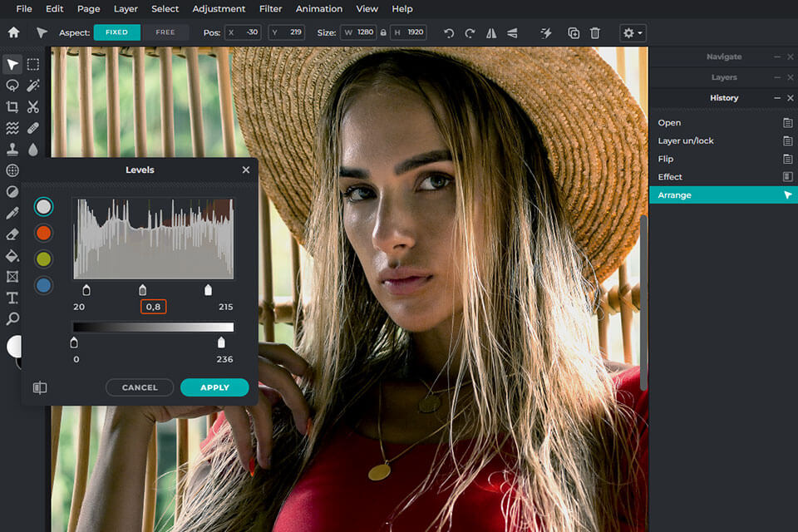Switch the Aspect mode to FREE
This screenshot has width=798, height=532.
tap(165, 32)
